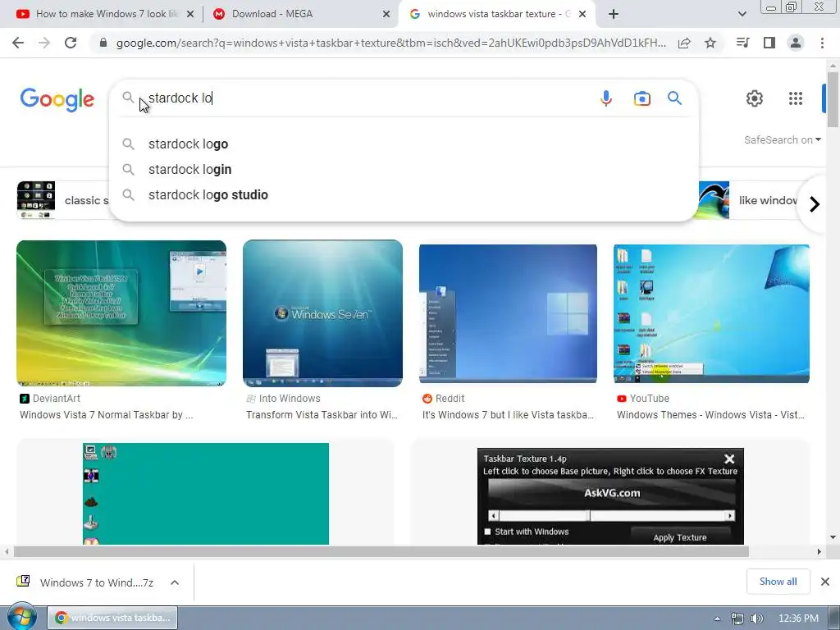
Task: Open 'Windows Vista 7 Normal Taskbar by' link
Action: 106,414
